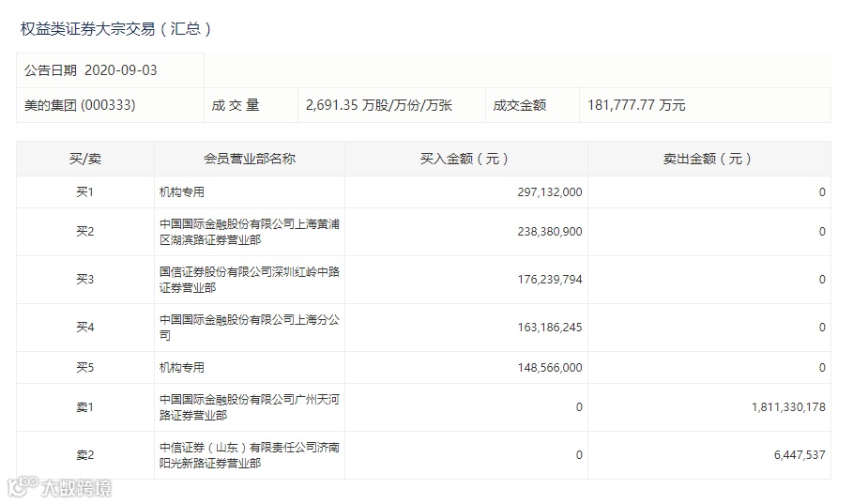Screen dimensions: 853x504
Task: Click the stock name 美的集团 (000333)
Action: coord(80,105)
